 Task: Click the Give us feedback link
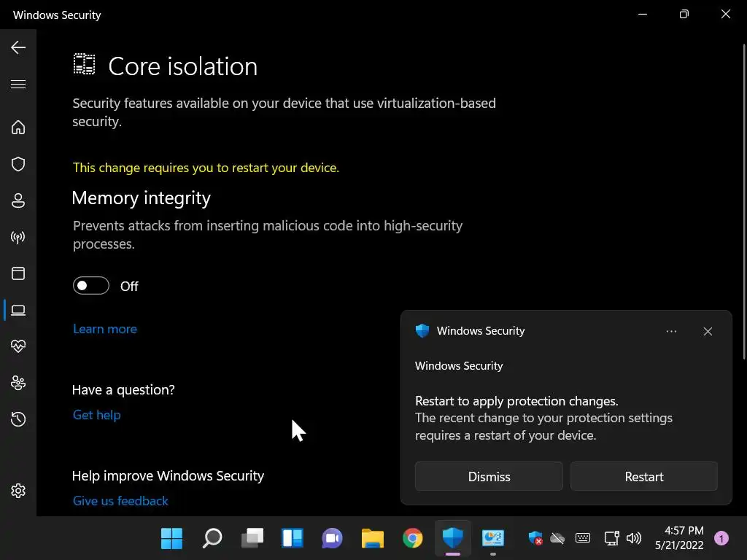click(x=120, y=501)
